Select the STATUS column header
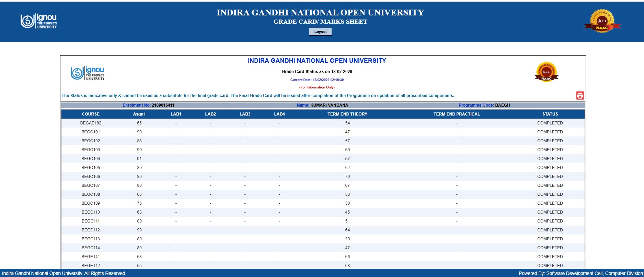The height and width of the screenshot is (277, 644). point(550,114)
